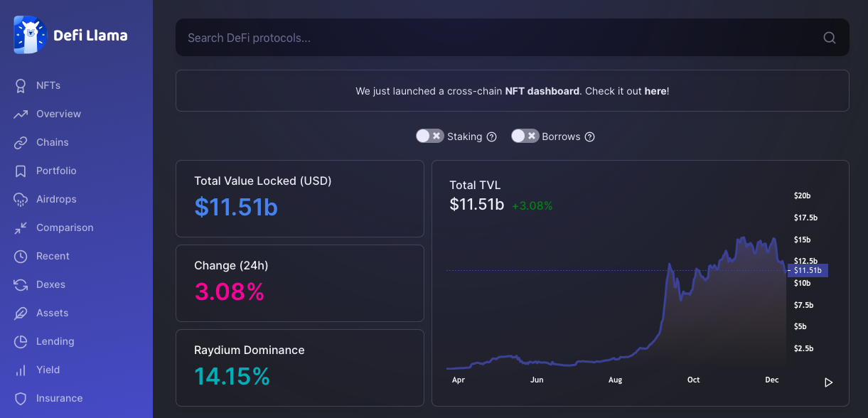Screen dimensions: 868x418
Task: Click the Dexes refresh-arrows icon
Action: coord(21,284)
